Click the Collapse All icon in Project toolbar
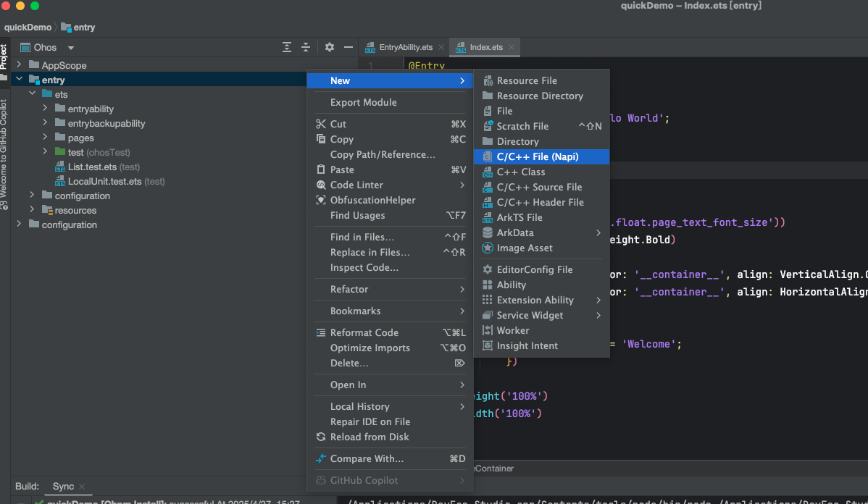Image resolution: width=868 pixels, height=504 pixels. coord(306,48)
